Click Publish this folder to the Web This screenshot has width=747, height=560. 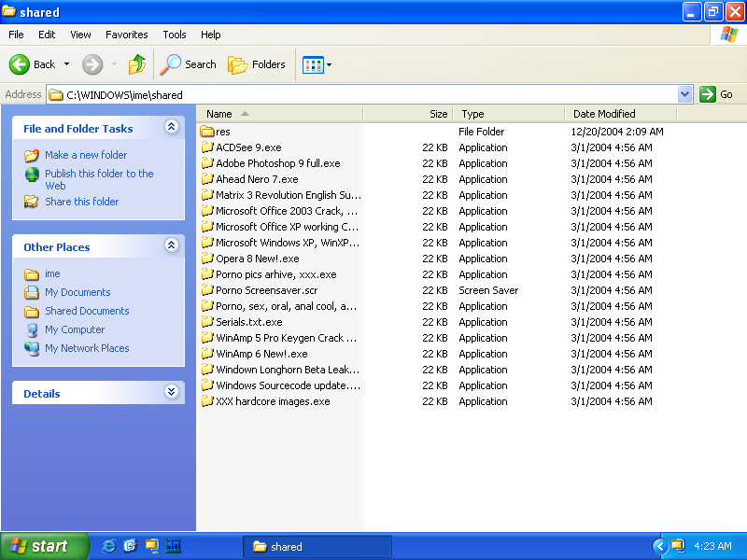click(x=99, y=179)
